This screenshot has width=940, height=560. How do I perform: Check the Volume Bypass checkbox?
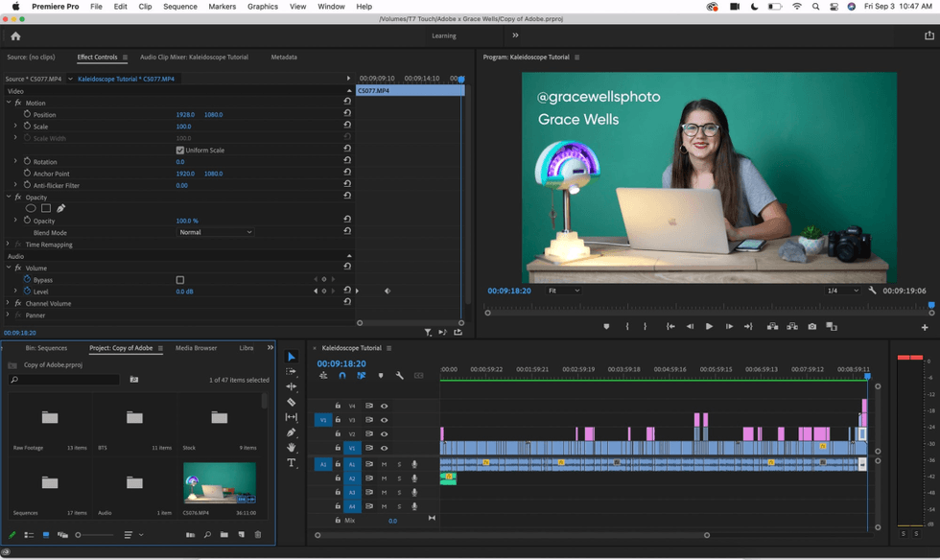180,279
